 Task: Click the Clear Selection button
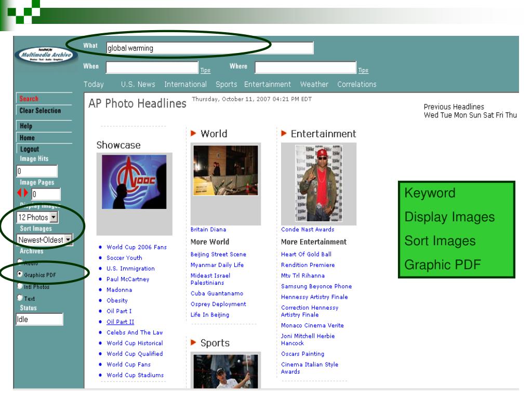44,111
